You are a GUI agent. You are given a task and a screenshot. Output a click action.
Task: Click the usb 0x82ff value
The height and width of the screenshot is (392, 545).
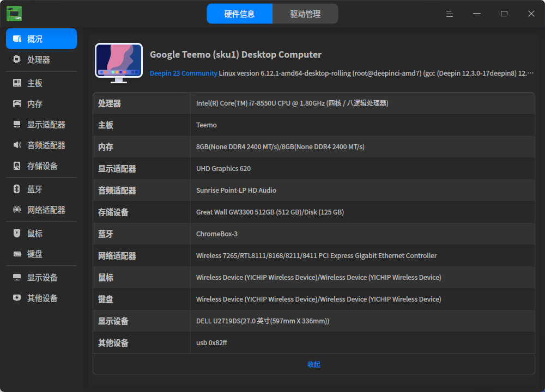pos(211,342)
